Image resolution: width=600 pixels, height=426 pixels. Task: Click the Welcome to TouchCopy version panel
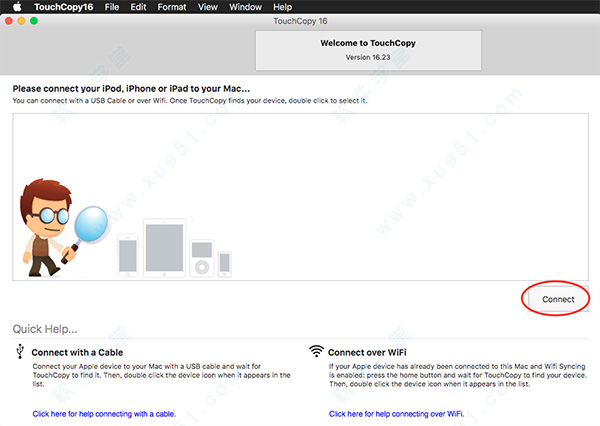point(368,50)
